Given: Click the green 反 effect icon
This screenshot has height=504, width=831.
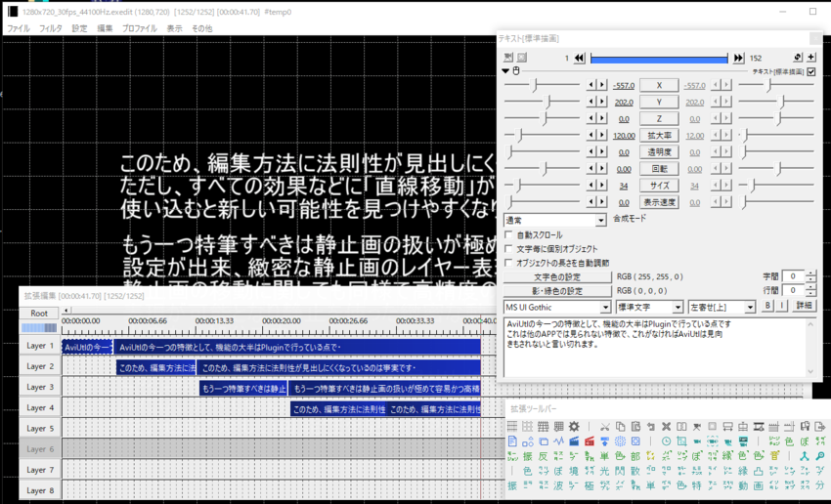Looking at the screenshot, I should tap(544, 456).
